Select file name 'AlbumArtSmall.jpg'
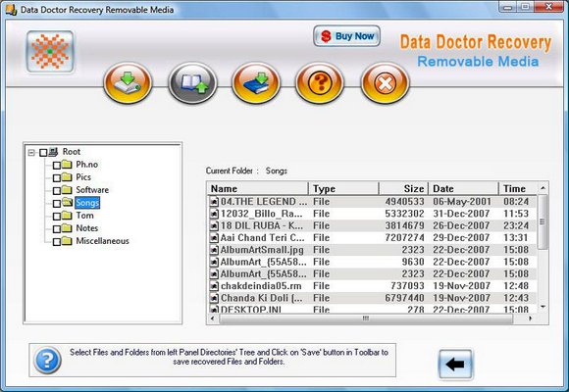The image size is (569, 392). 262,250
